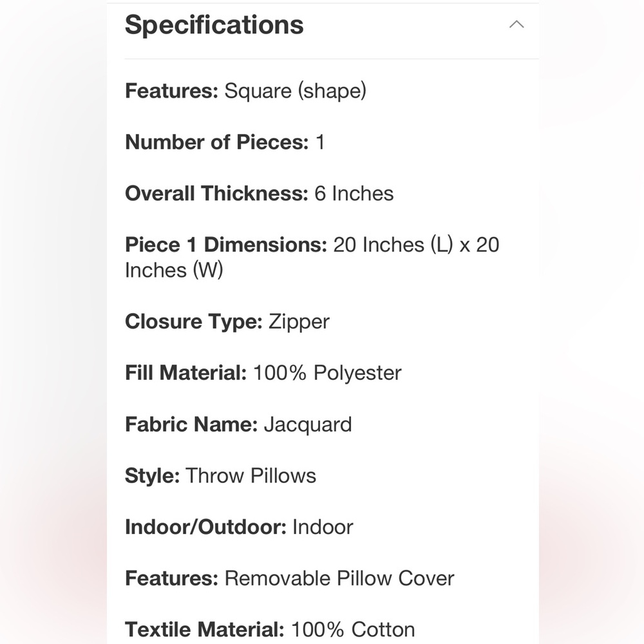The image size is (644, 644).
Task: Click the Fabric Name: Jacquard row
Action: (238, 424)
